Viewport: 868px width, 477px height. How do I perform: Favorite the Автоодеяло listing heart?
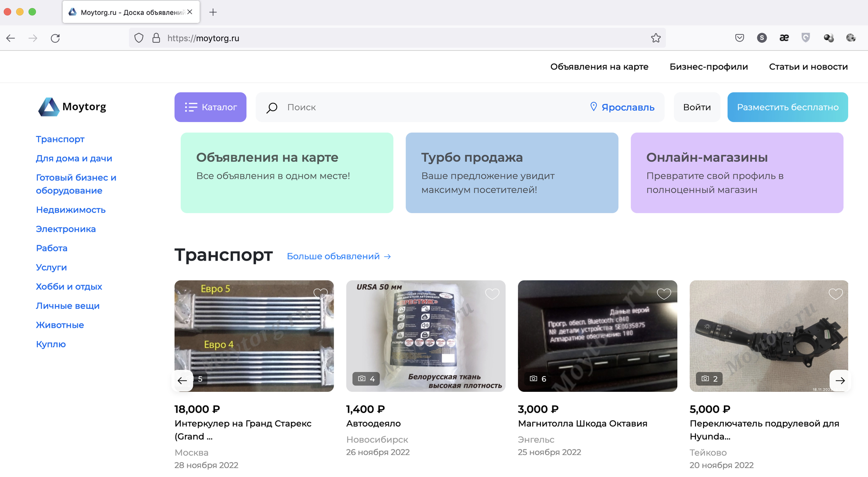pyautogui.click(x=492, y=294)
